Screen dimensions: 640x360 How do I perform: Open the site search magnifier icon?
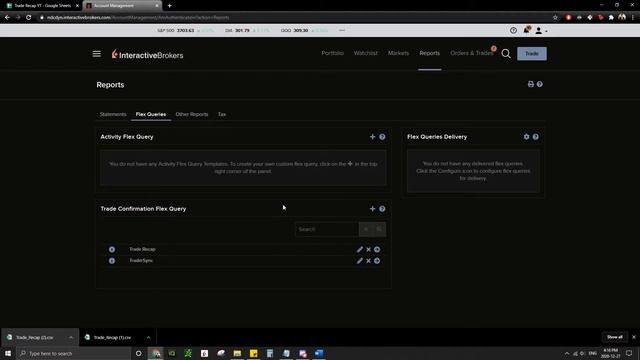click(x=506, y=53)
